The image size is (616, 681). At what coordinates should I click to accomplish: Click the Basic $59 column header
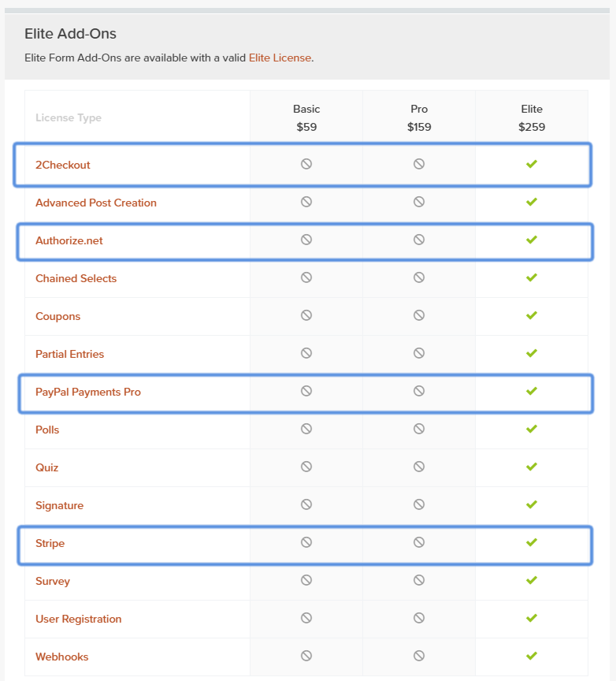pyautogui.click(x=306, y=117)
